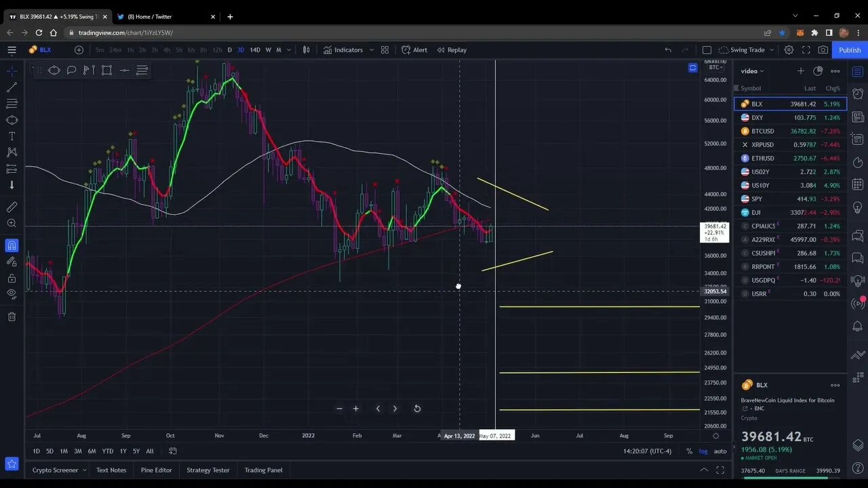Start bar Replay mode
The image size is (868, 488).
click(x=452, y=49)
